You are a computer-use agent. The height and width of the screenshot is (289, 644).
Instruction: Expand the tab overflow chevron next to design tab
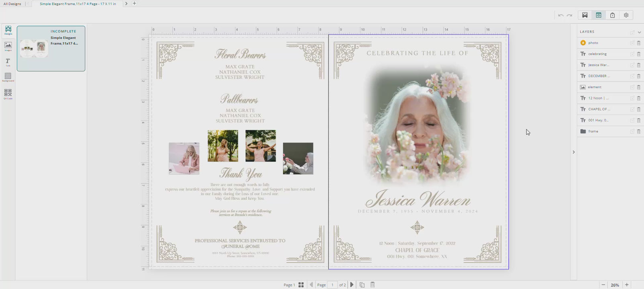coord(126,4)
